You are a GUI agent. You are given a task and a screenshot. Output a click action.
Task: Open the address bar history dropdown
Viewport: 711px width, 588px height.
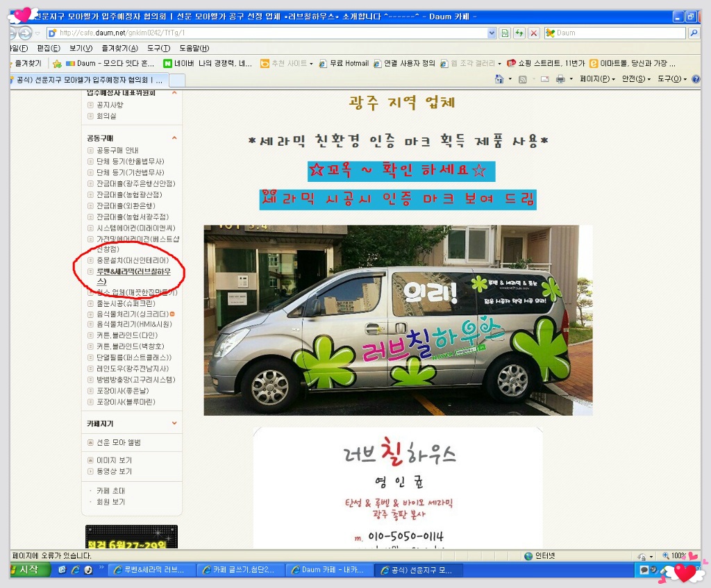point(492,33)
